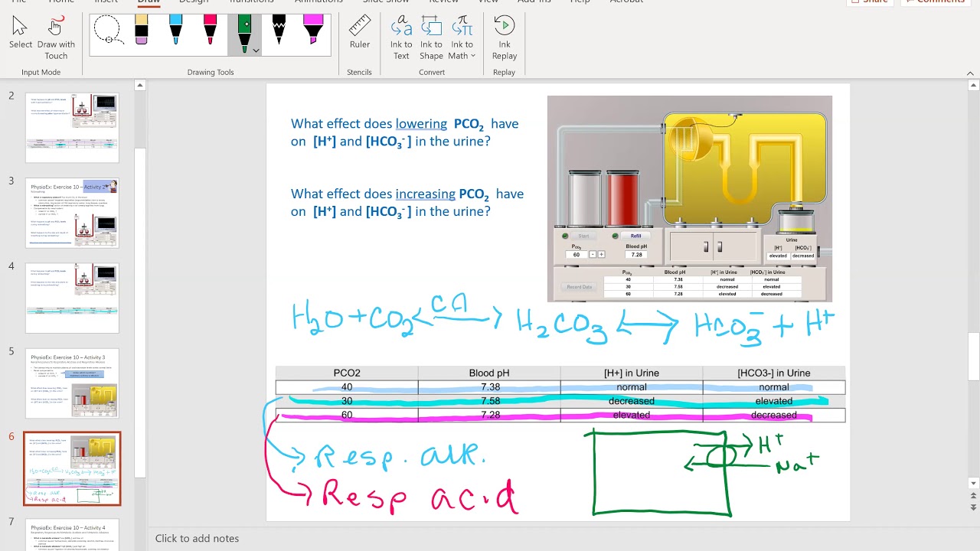Click the 'lowering PCO2' question text box
Screen dimensions: 980x551
pos(405,132)
